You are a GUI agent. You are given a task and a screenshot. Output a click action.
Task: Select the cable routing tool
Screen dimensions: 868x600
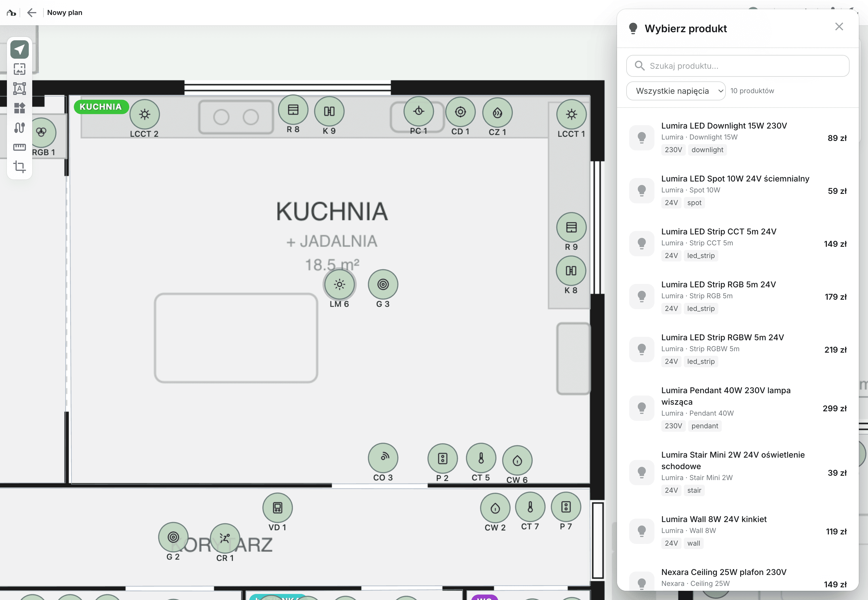pos(20,128)
